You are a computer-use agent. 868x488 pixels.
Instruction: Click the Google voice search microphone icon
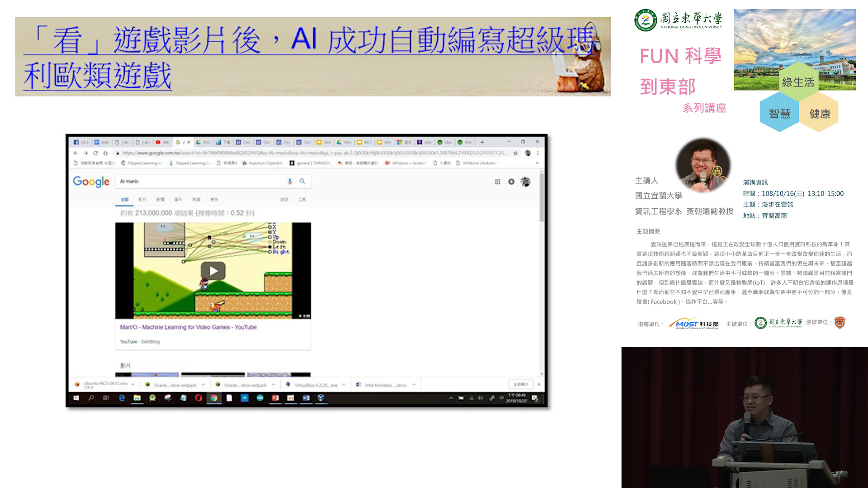pos(290,181)
